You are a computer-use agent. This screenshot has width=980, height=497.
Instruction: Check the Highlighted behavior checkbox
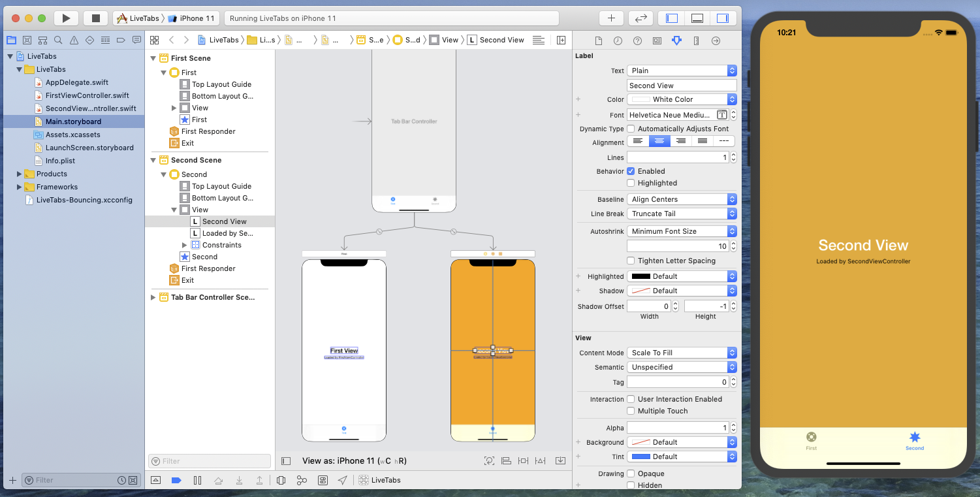pyautogui.click(x=631, y=183)
